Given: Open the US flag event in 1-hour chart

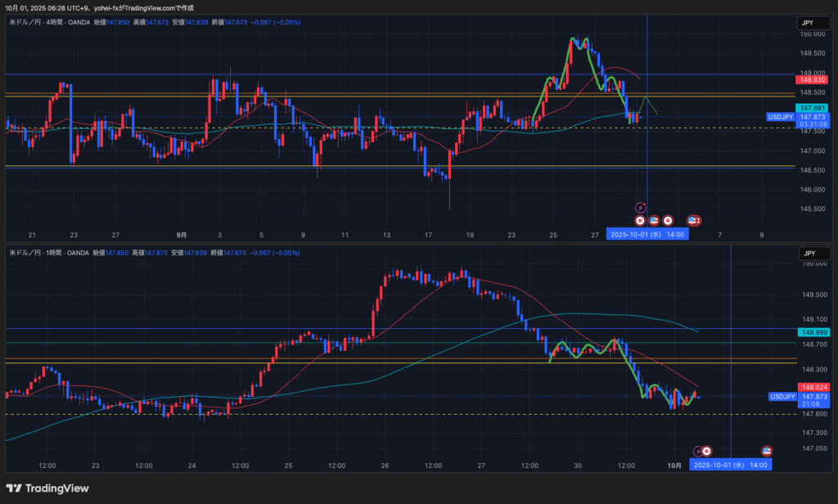Looking at the screenshot, I should coord(768,451).
